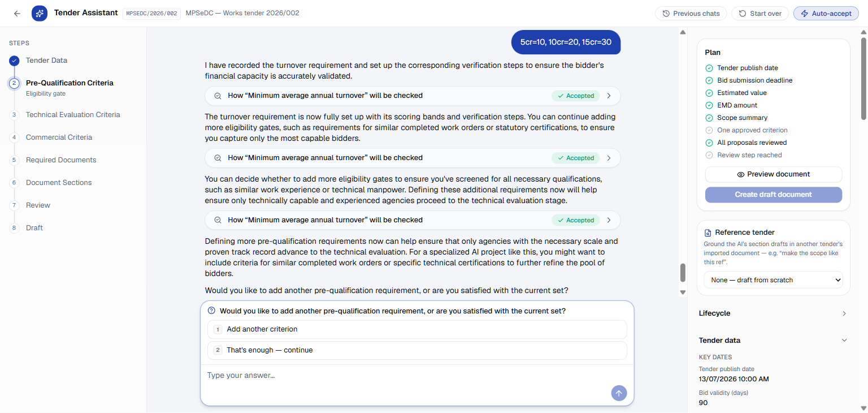
Task: Expand the first turnover check card chevron
Action: (x=609, y=96)
